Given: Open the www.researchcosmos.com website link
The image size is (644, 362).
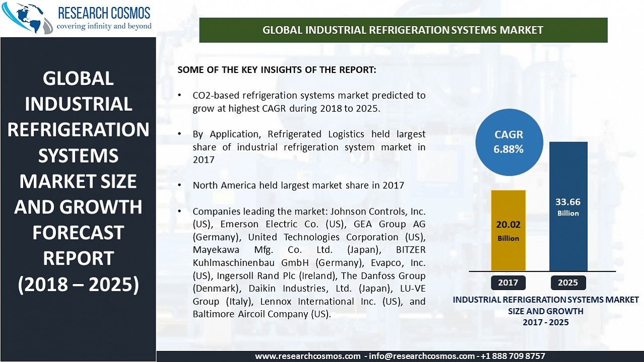Looking at the screenshot, I should 308,356.
